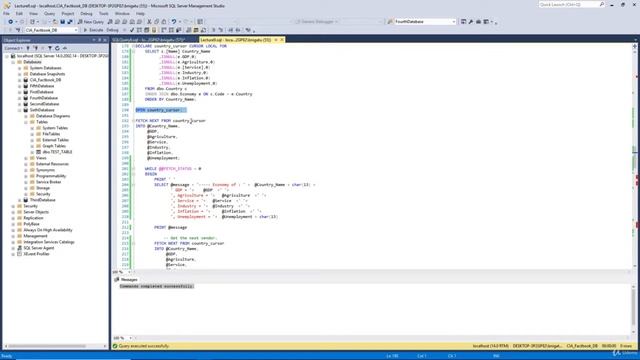This screenshot has height=360, width=640.
Task: Click the Connect Object Explorer plug icon
Action: (28, 48)
